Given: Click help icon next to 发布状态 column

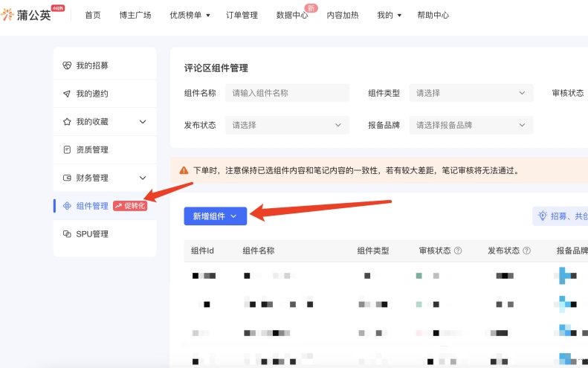Looking at the screenshot, I should [526, 251].
